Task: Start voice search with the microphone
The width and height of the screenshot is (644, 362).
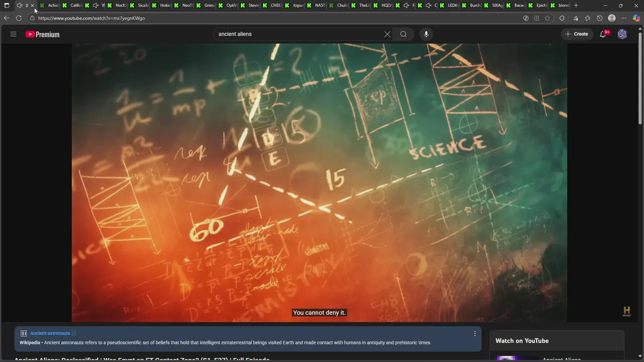Action: point(426,34)
